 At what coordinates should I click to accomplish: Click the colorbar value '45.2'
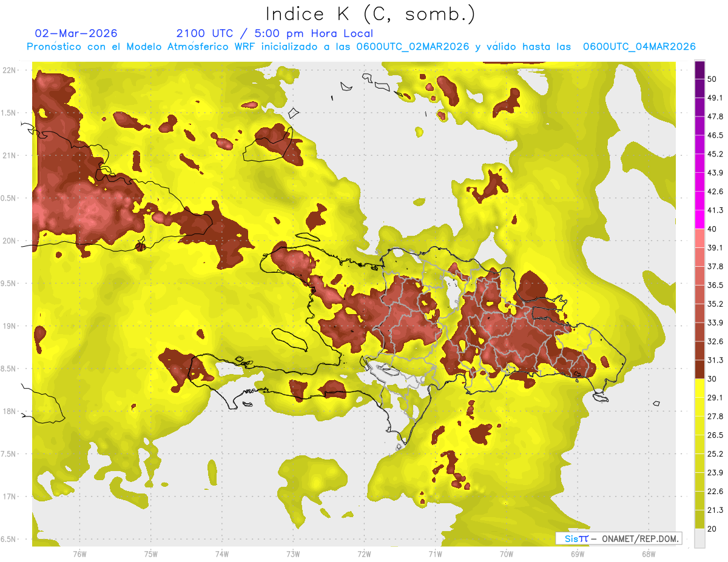click(715, 155)
